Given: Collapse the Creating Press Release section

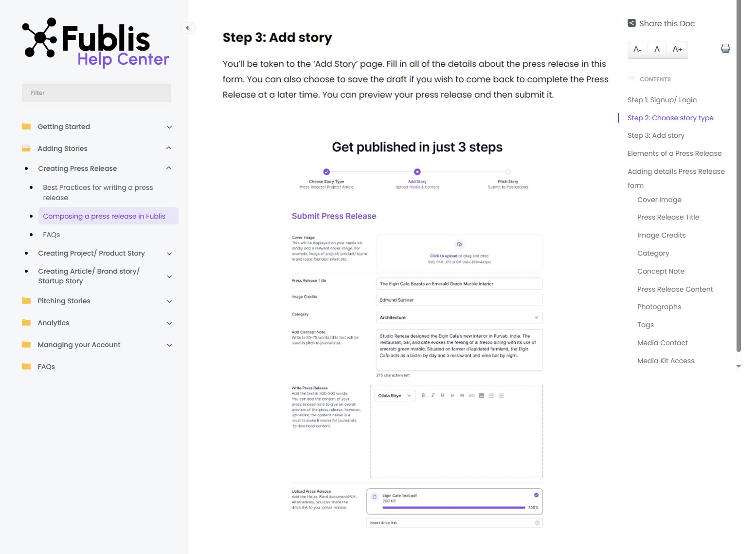Looking at the screenshot, I should click(169, 168).
